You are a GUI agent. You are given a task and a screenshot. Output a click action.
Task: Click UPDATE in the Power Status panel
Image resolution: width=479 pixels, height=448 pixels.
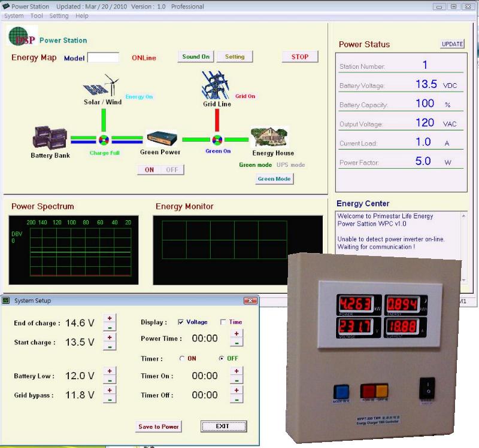tap(452, 44)
